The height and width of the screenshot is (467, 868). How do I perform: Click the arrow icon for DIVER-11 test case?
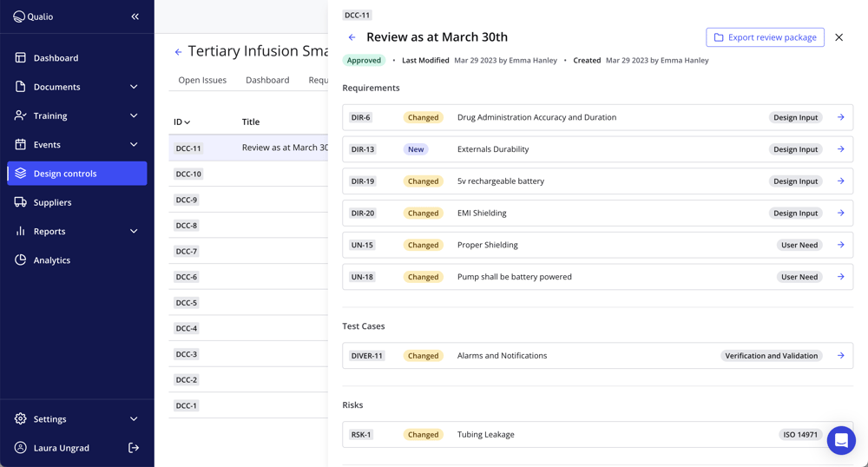click(840, 356)
